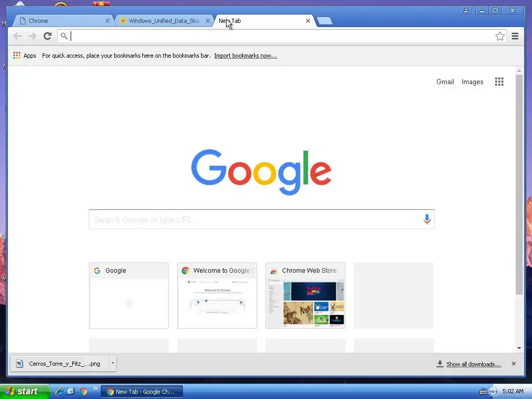Open the keyboard tray icon
This screenshot has width=532, height=399.
[483, 392]
